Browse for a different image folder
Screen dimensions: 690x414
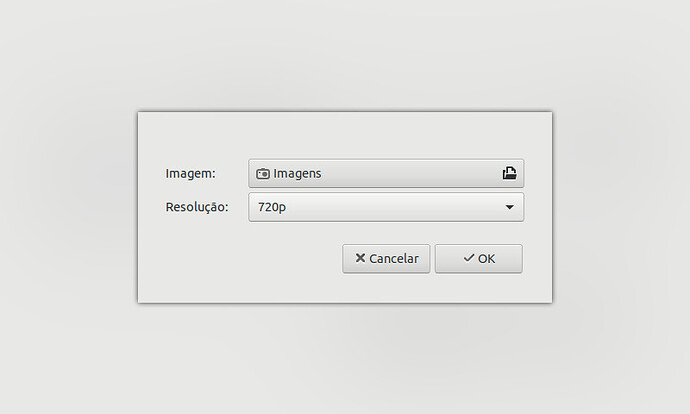[x=510, y=173]
